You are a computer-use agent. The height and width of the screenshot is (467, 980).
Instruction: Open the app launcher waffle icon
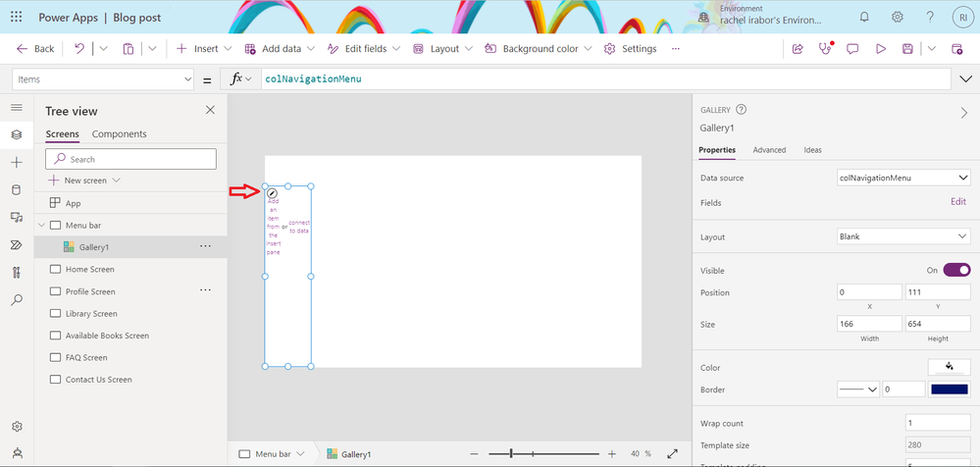17,18
